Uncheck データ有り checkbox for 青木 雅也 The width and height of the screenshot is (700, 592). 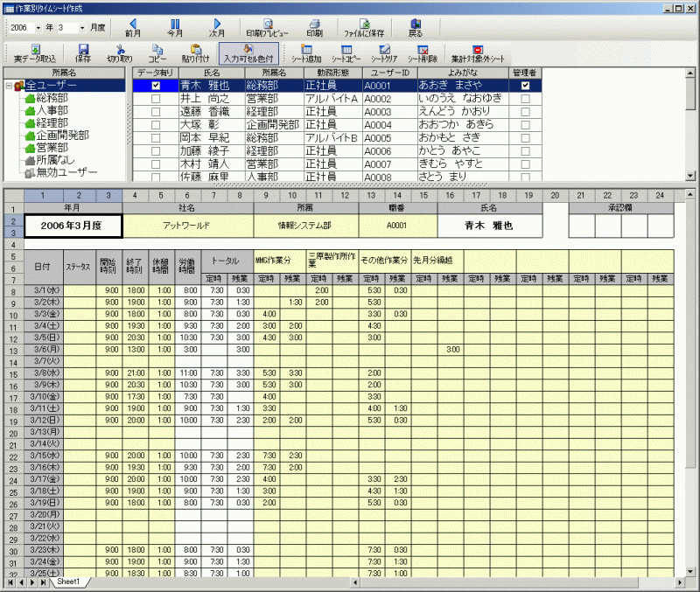click(x=156, y=86)
